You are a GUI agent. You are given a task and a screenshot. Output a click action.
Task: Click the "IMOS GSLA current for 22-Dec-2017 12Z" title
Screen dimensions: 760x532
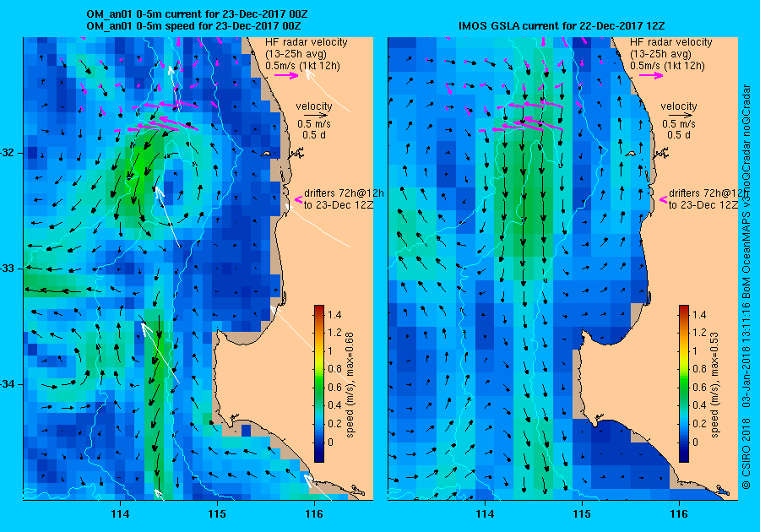coord(562,25)
